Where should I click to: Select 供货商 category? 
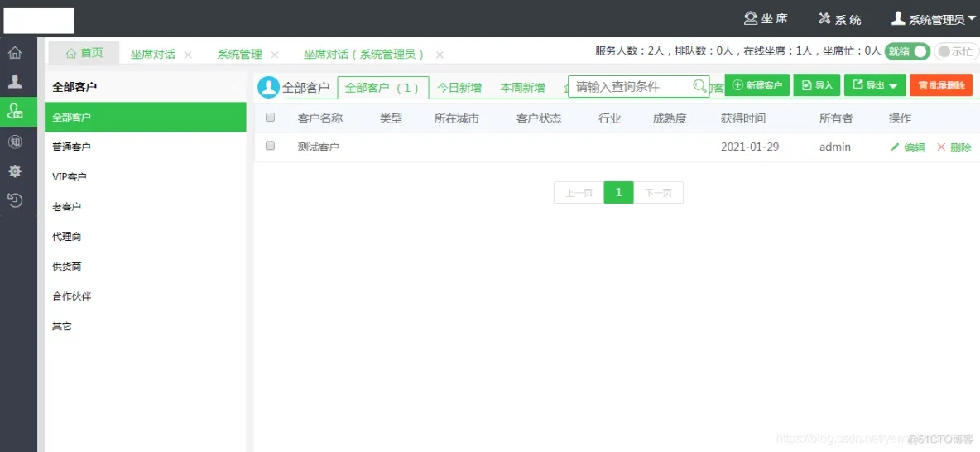[145, 267]
